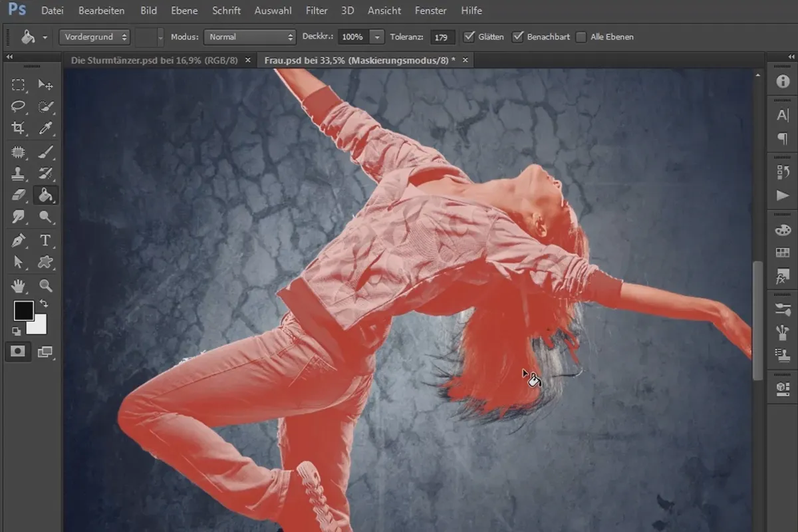Open the Filter menu

click(317, 11)
